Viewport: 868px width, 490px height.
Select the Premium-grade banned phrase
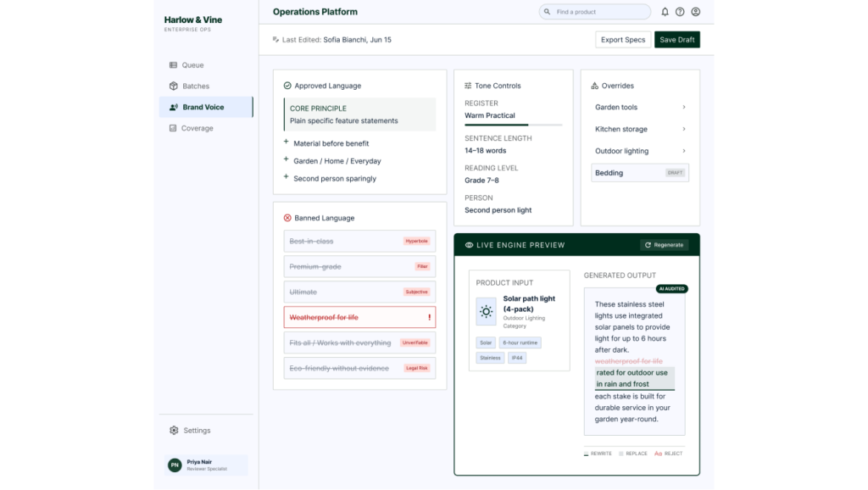pyautogui.click(x=359, y=267)
